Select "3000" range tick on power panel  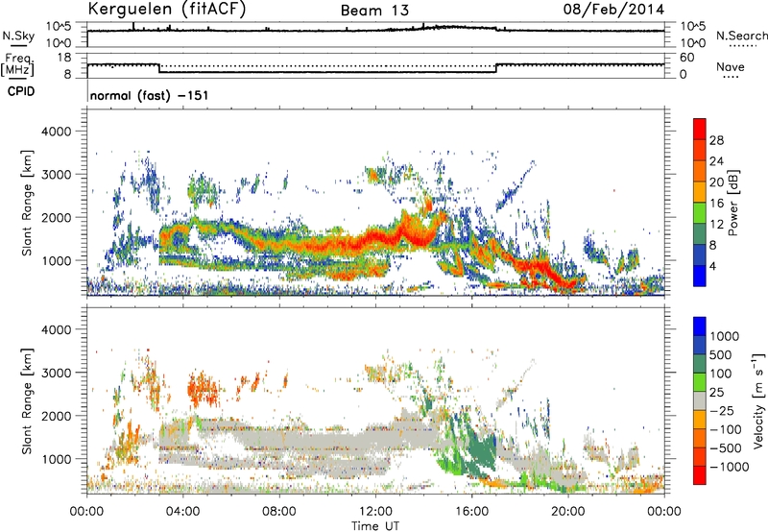pos(57,175)
